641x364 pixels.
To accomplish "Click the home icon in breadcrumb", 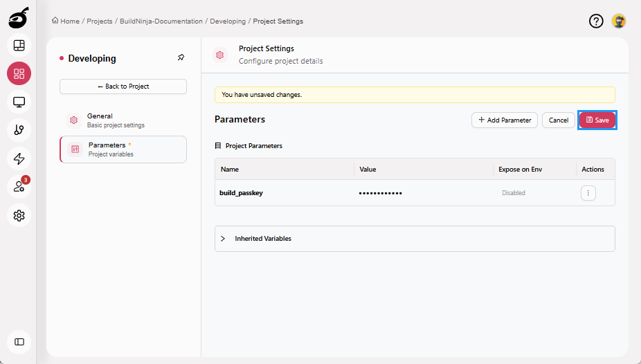I will point(55,21).
